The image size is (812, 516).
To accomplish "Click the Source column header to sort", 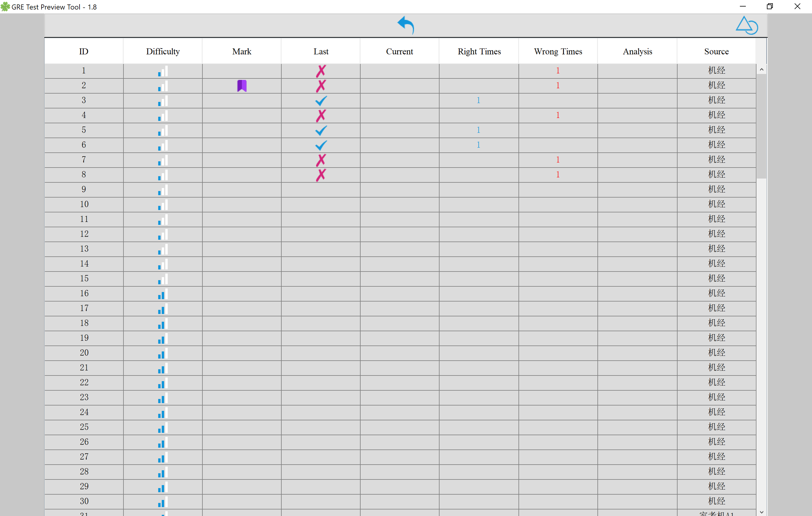I will coord(716,52).
